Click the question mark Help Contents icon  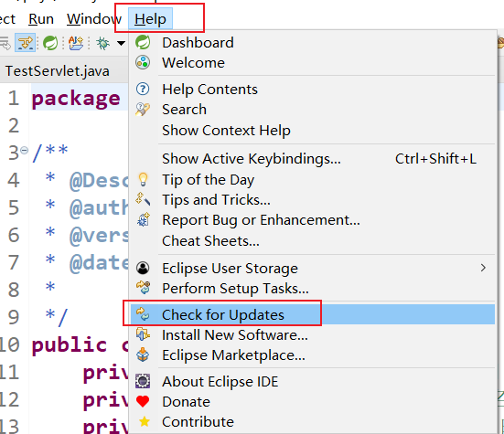click(x=143, y=89)
